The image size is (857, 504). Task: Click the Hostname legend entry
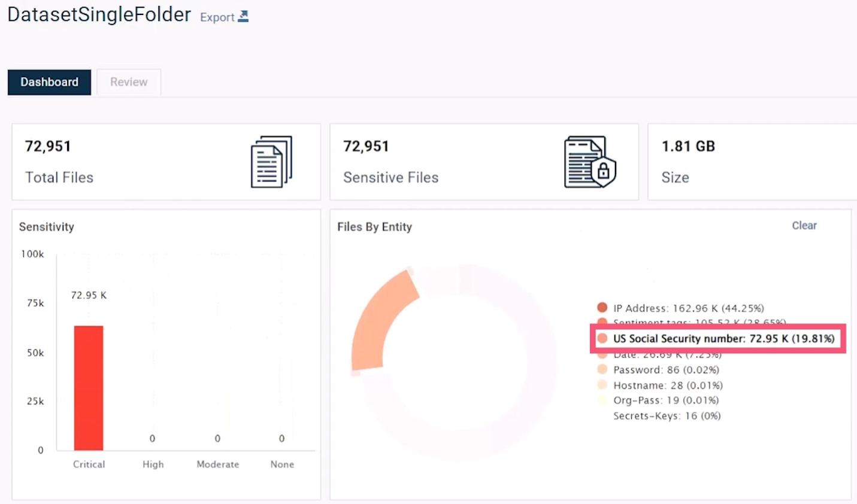pos(667,385)
